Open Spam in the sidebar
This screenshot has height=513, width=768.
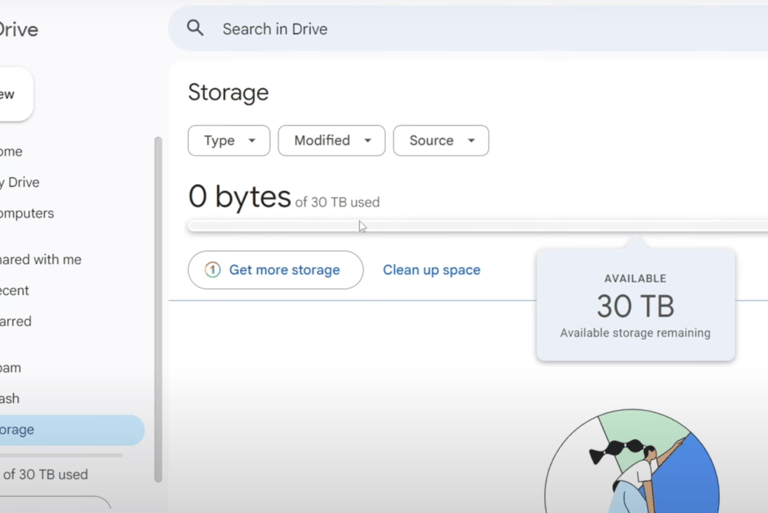click(10, 367)
